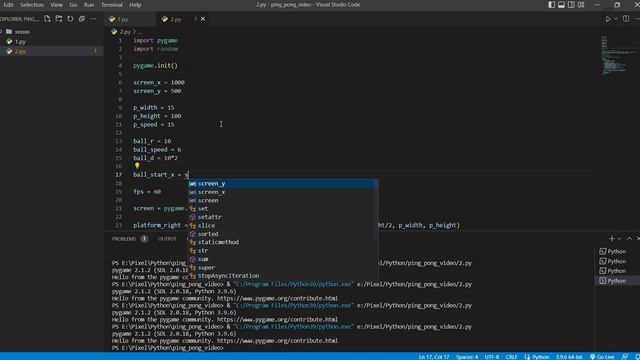Screen dimensions: 640x360
Task: Open the Customize Layout icon
Action: (581, 5)
